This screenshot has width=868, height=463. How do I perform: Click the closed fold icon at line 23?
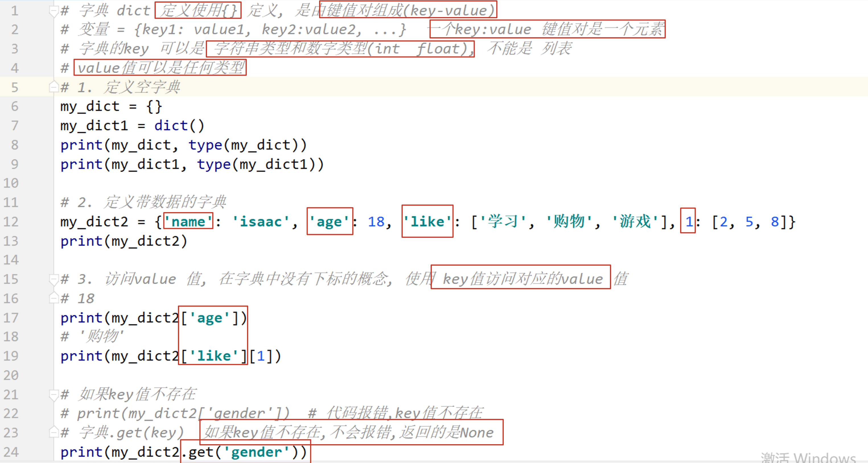click(x=54, y=432)
